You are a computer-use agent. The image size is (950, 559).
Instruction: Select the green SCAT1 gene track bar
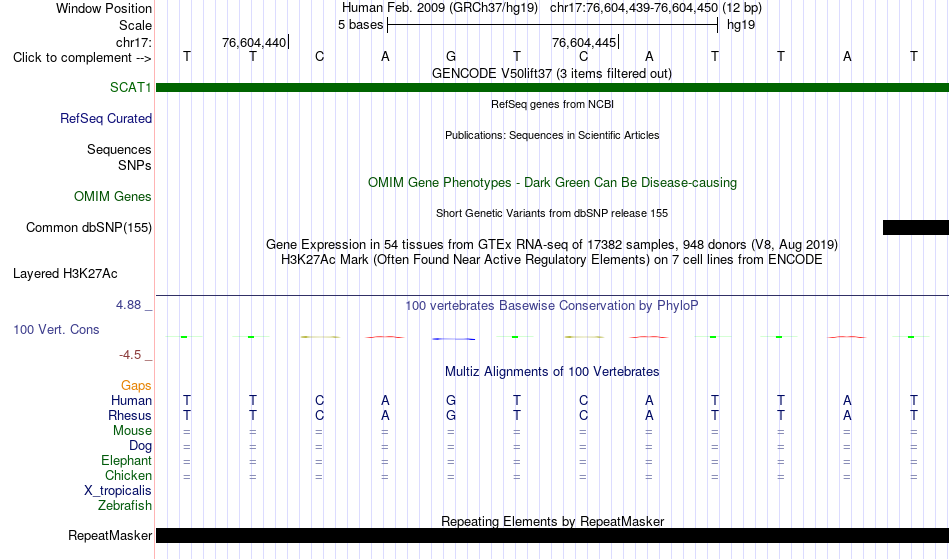552,87
